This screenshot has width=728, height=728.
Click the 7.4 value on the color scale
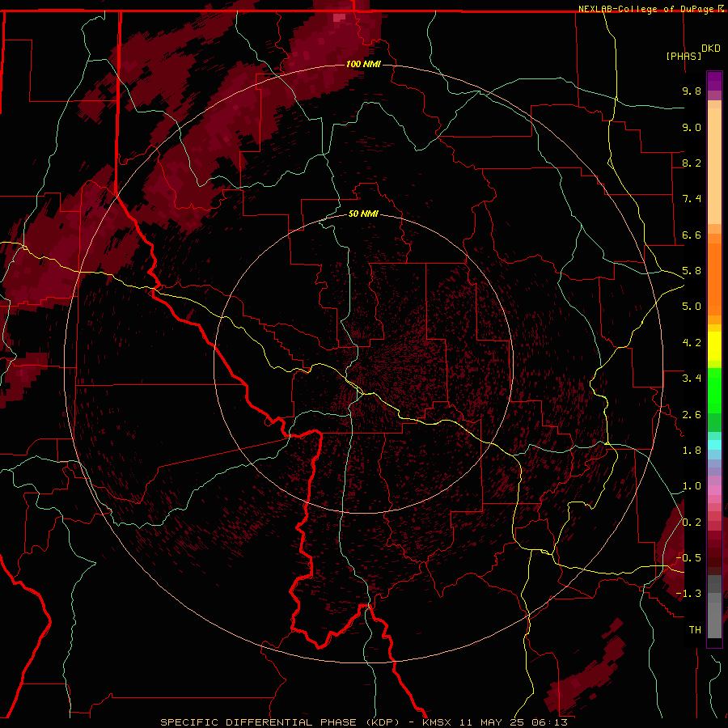click(x=692, y=199)
